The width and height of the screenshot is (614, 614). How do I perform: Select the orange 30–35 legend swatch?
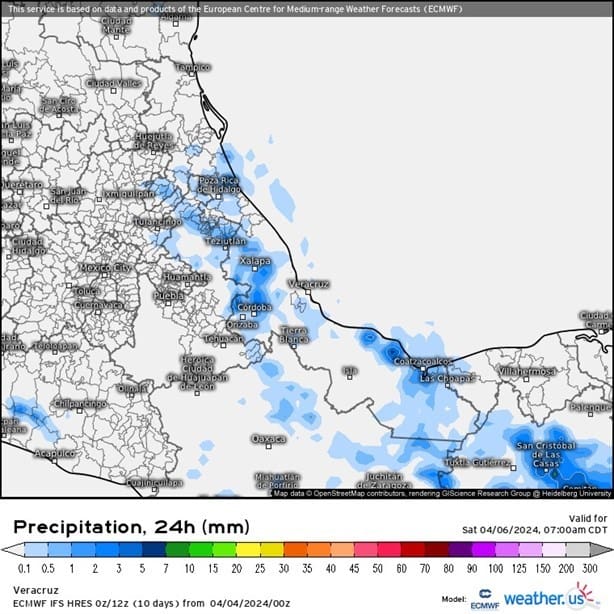[x=295, y=550]
